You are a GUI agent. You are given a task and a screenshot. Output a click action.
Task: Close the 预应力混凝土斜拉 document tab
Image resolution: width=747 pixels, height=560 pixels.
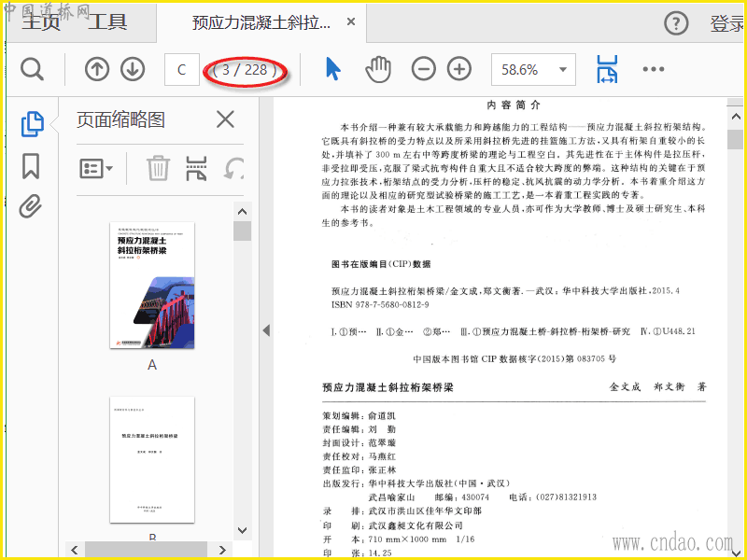351,21
